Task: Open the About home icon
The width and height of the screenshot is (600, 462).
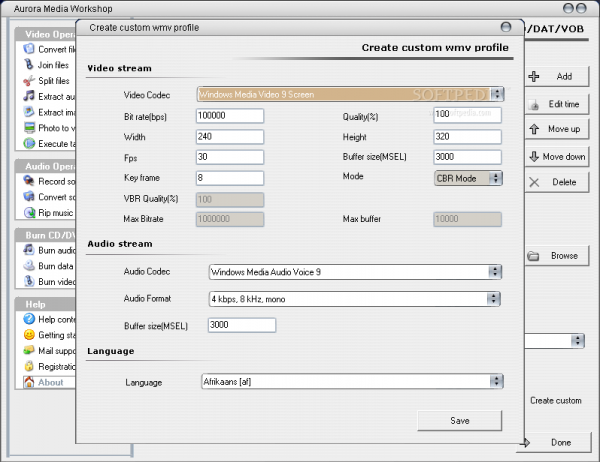Action: tap(29, 382)
